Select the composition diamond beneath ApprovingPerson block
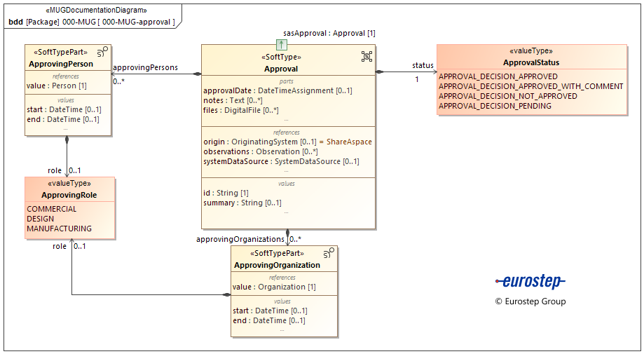The image size is (644, 354). coord(67,140)
